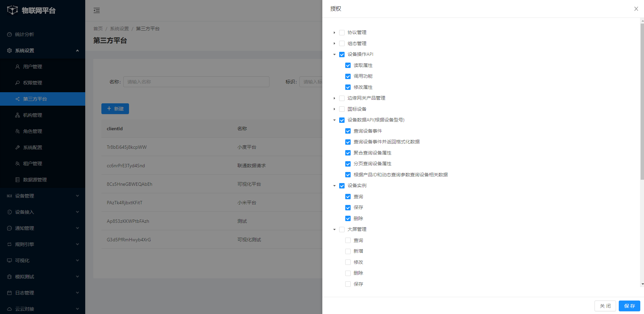Click the 模拟测试 bug icon
Viewport: 644px width, 314px height.
tap(9, 277)
